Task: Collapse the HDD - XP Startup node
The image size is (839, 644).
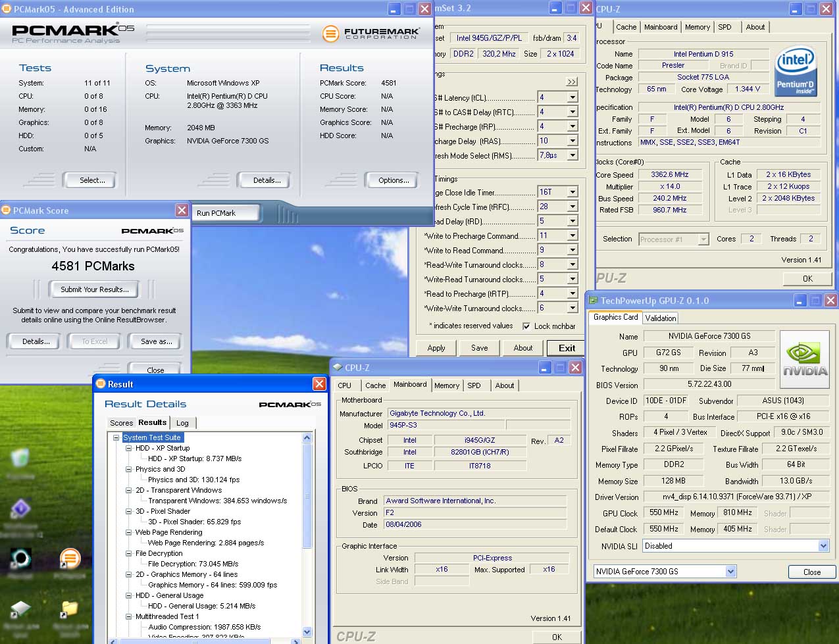Action: coord(129,448)
